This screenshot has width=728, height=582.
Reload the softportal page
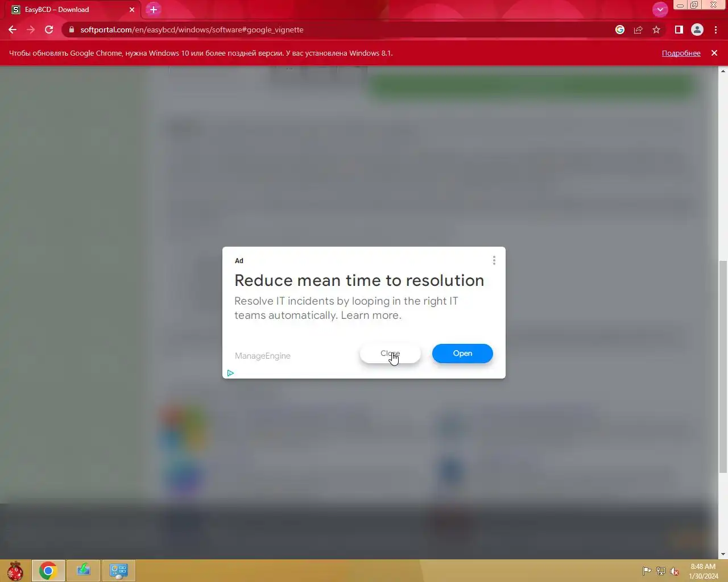[x=49, y=30]
